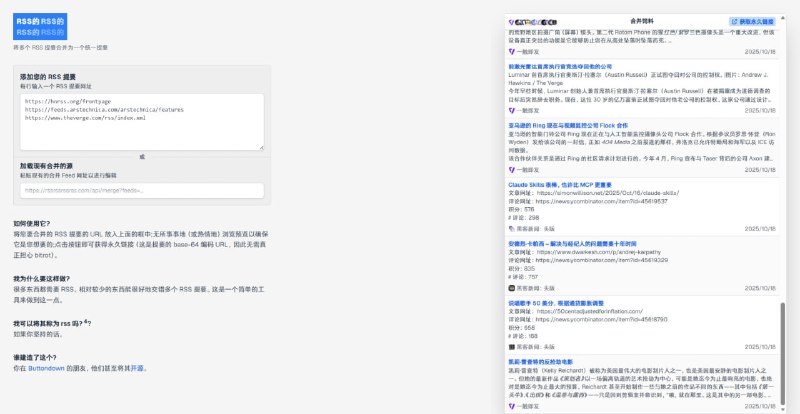Open the Amazon Ring Flock article title
The image size is (800, 414).
pos(568,126)
